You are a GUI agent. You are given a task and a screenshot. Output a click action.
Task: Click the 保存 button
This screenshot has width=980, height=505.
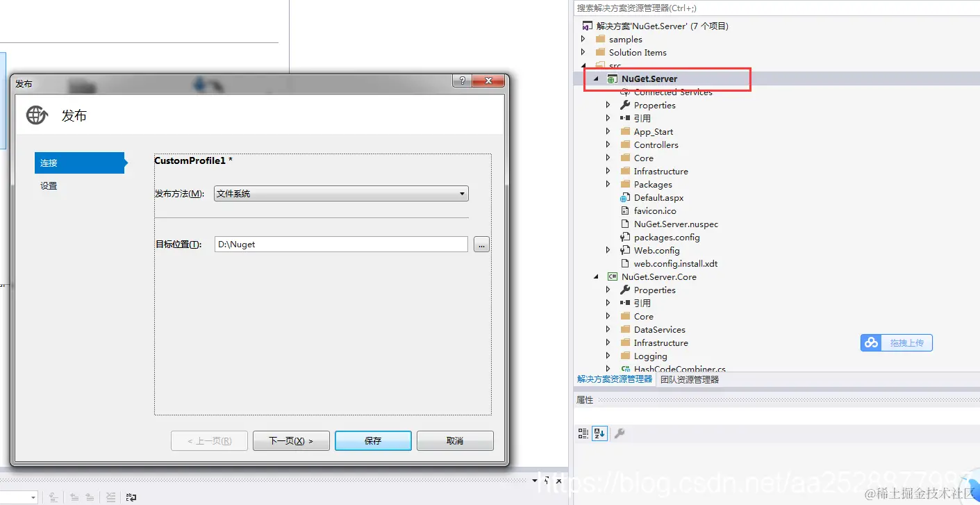pos(373,440)
